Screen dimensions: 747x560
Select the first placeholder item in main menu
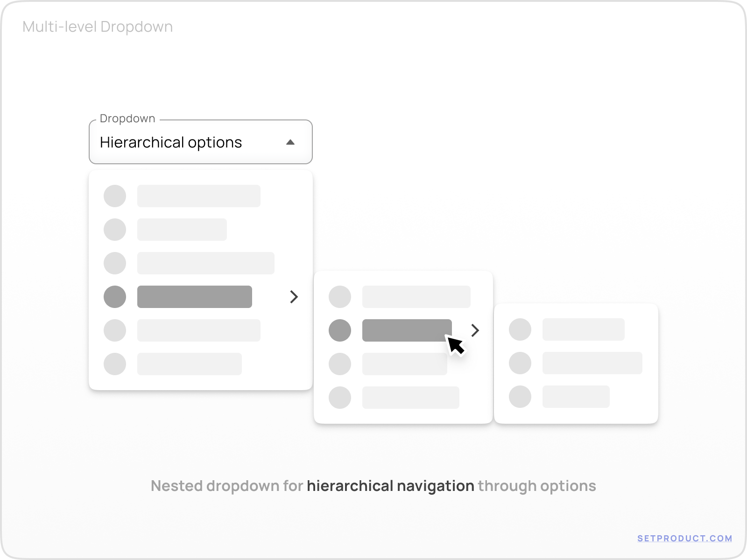tap(198, 196)
